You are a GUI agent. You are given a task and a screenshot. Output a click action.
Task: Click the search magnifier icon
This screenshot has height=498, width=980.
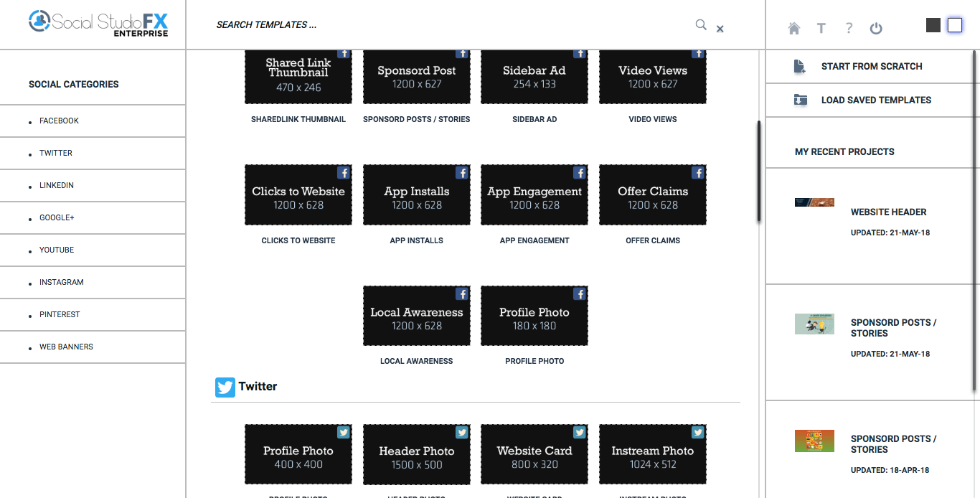point(701,24)
